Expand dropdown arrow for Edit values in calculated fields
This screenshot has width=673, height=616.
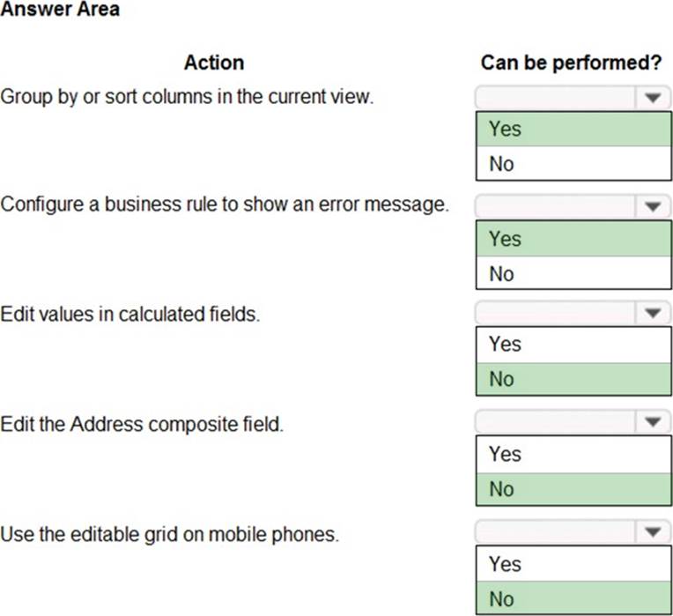[653, 313]
